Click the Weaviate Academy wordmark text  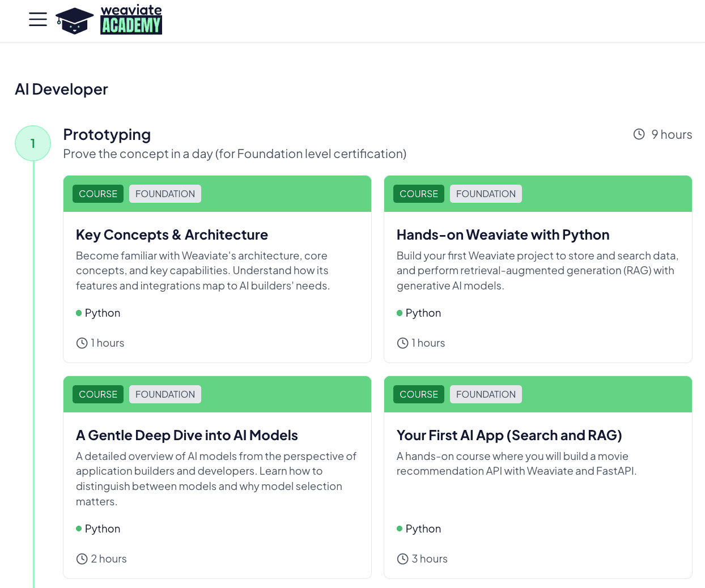[x=131, y=20]
